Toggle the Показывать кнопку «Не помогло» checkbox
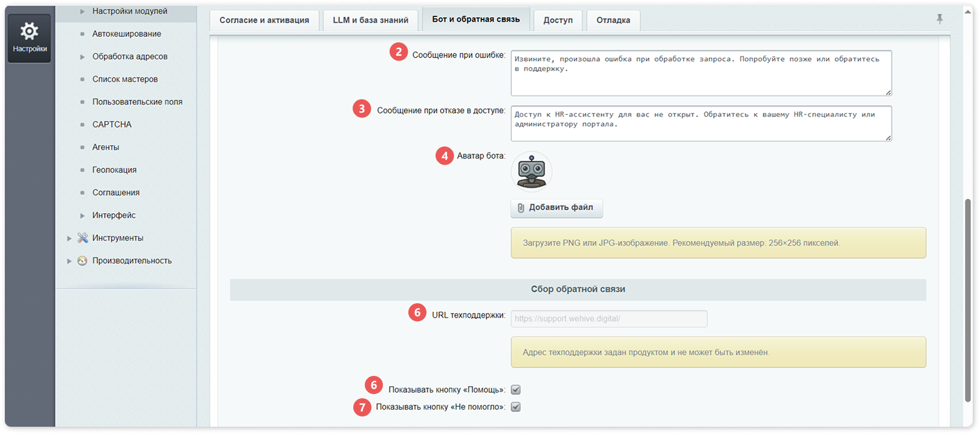 [516, 407]
